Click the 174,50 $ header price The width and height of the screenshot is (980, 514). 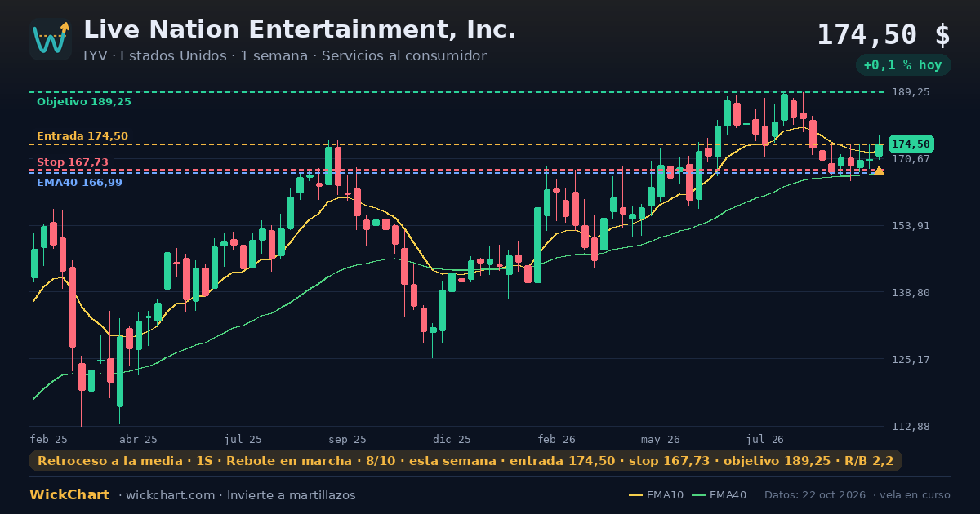pos(884,34)
